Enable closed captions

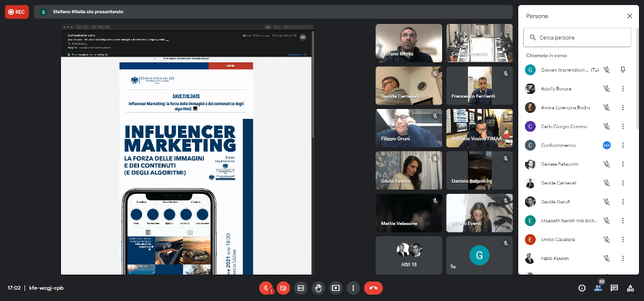301,288
